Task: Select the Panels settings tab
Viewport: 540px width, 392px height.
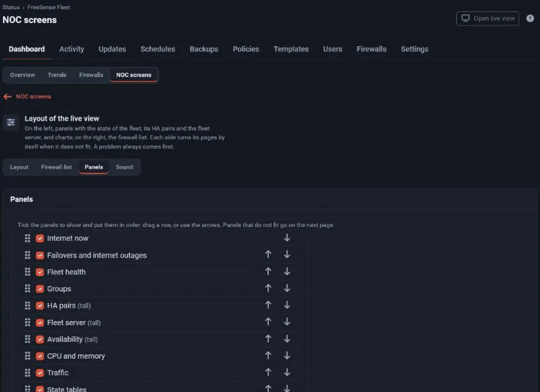Action: point(93,167)
